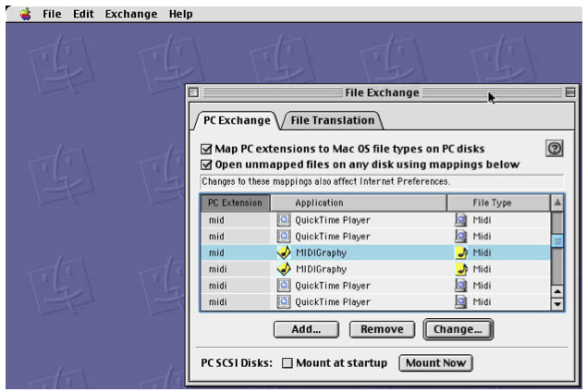Click the help question mark icon

point(555,149)
